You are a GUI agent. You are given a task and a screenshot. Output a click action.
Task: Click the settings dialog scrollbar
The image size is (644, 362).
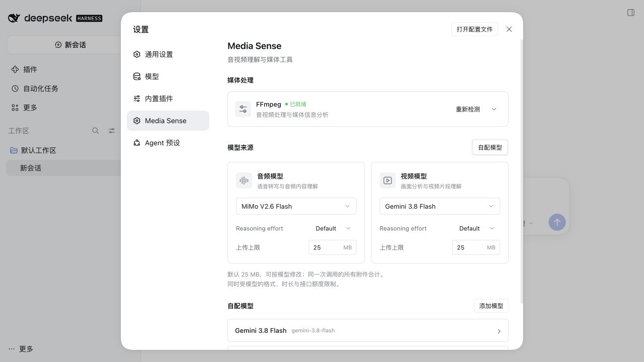pos(521,171)
